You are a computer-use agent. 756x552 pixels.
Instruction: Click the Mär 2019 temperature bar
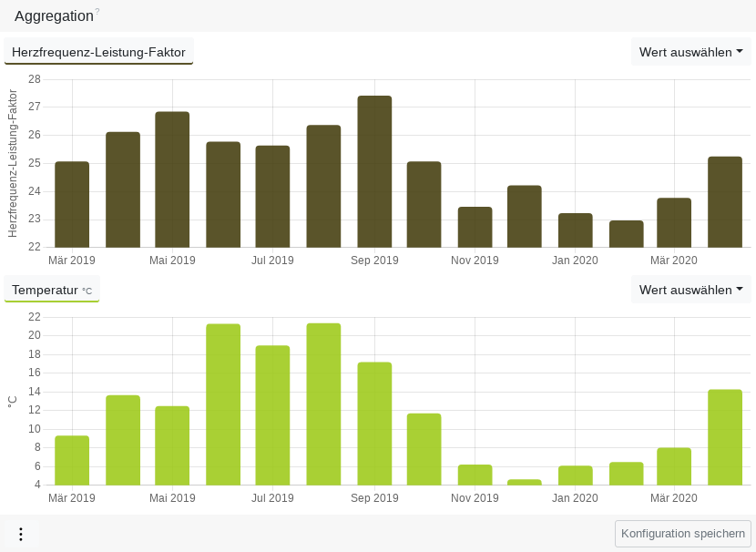(72, 460)
